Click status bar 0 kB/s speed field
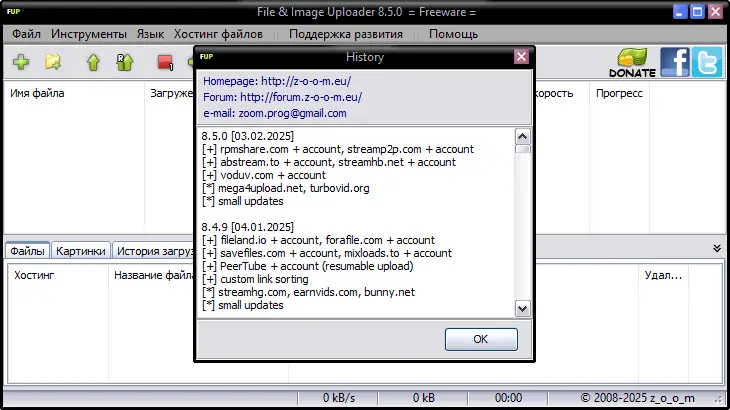The height and width of the screenshot is (410, 730). 338,398
